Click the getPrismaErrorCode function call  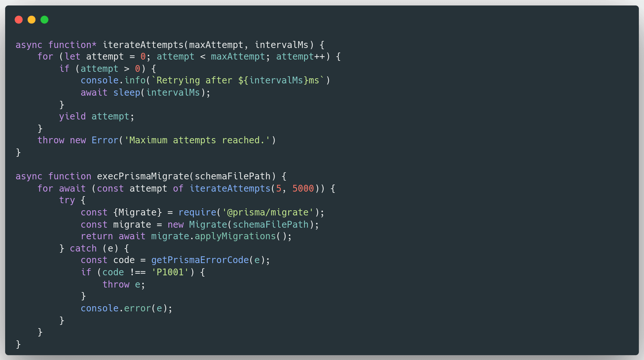pyautogui.click(x=200, y=260)
